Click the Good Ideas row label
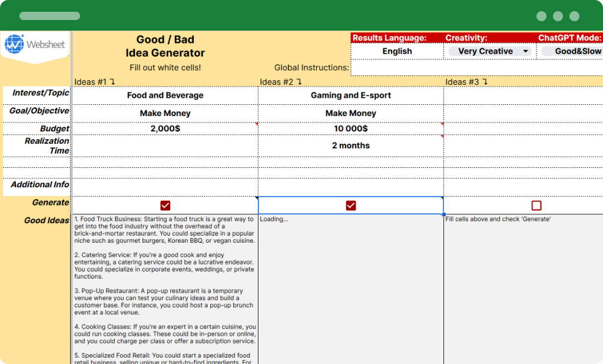 (x=47, y=220)
